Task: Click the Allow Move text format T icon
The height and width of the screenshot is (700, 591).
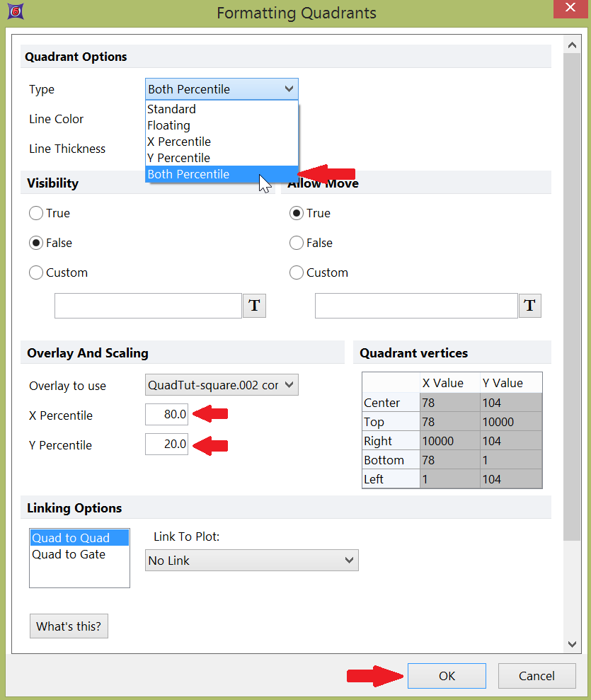Action: 529,306
